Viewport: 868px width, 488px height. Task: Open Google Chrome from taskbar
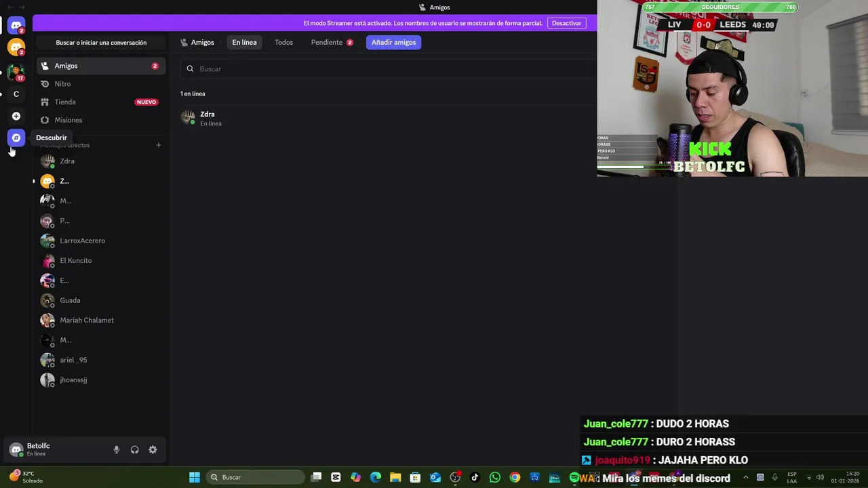(x=515, y=477)
